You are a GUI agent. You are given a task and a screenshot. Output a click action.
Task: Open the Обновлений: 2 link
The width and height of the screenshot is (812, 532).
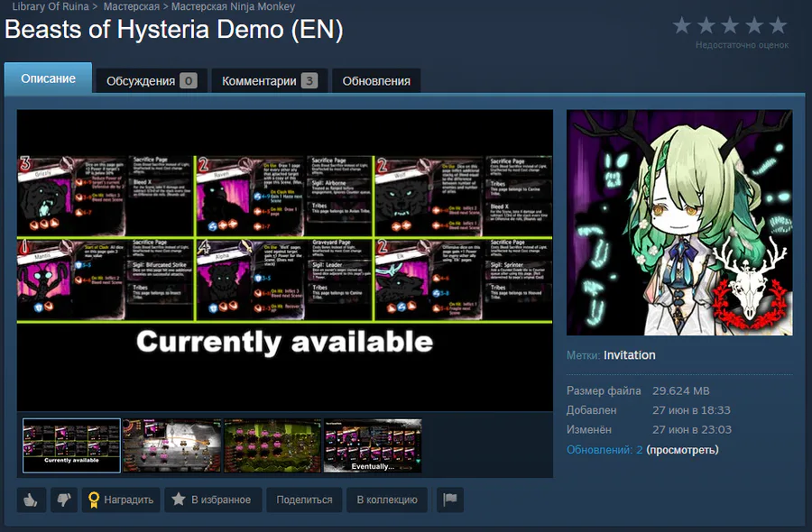click(604, 450)
